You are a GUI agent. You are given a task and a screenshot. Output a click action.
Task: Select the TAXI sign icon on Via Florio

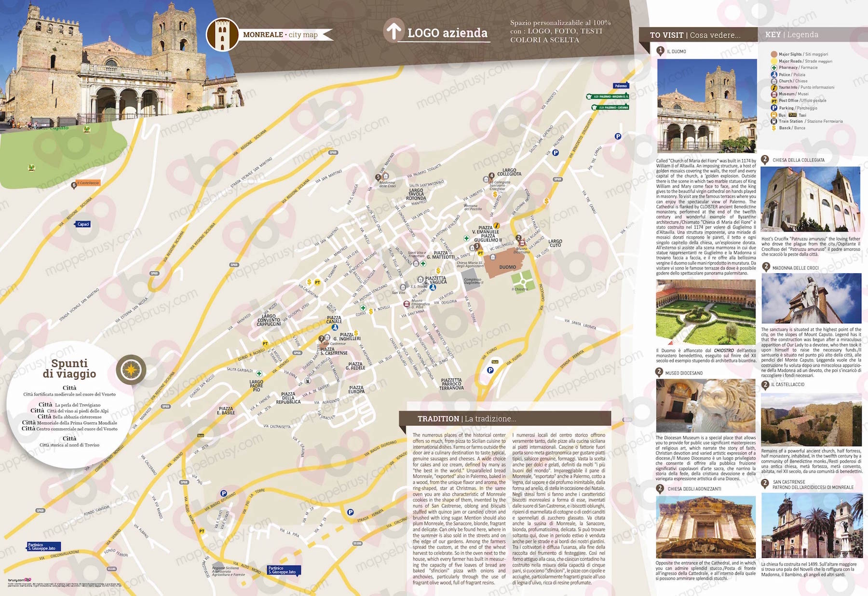pyautogui.click(x=495, y=362)
